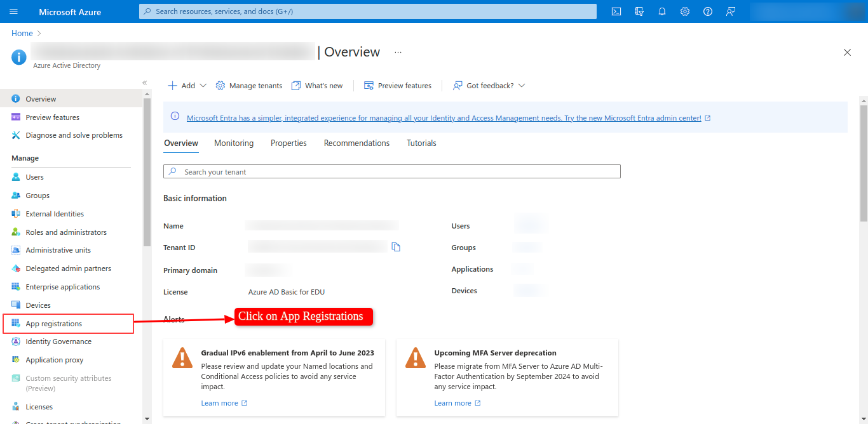Open Manage tenants
868x424 pixels.
249,86
